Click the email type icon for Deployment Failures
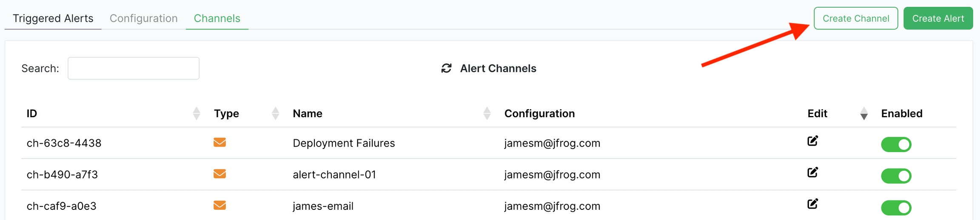This screenshot has height=220, width=980. click(x=219, y=142)
